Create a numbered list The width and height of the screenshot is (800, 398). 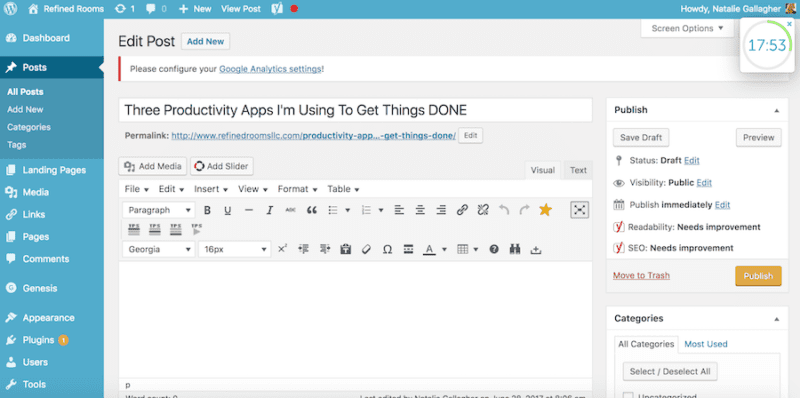pyautogui.click(x=366, y=210)
